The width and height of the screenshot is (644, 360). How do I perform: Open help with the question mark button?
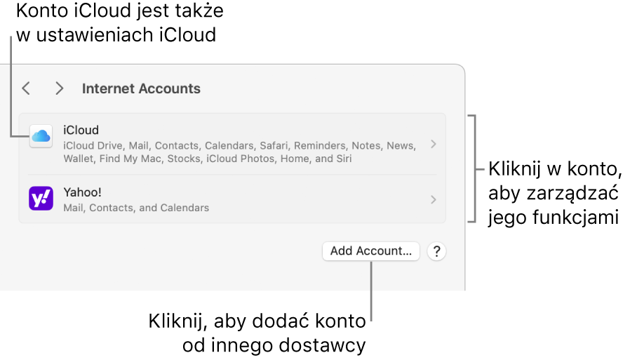point(436,251)
